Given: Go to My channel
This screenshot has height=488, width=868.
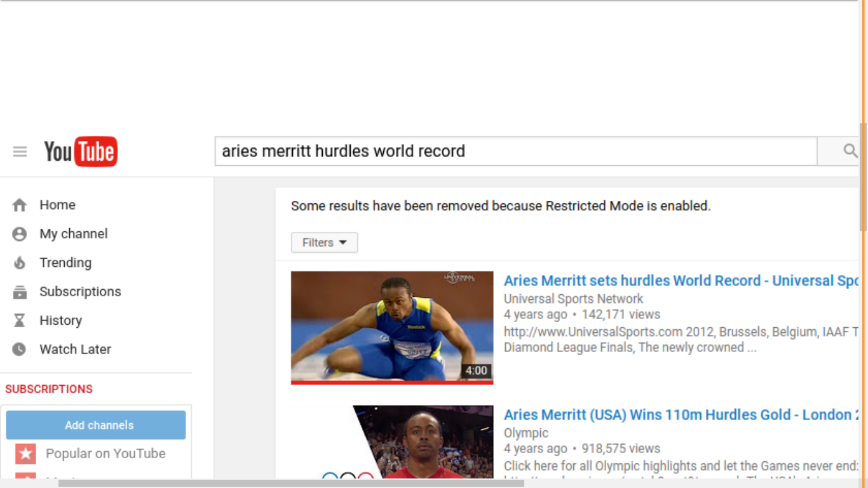Looking at the screenshot, I should pyautogui.click(x=74, y=234).
